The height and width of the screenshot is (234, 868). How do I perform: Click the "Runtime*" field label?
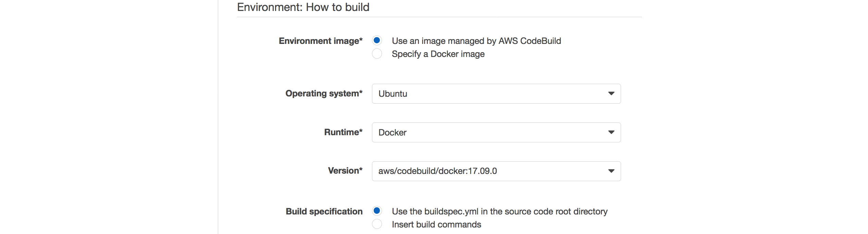343,132
